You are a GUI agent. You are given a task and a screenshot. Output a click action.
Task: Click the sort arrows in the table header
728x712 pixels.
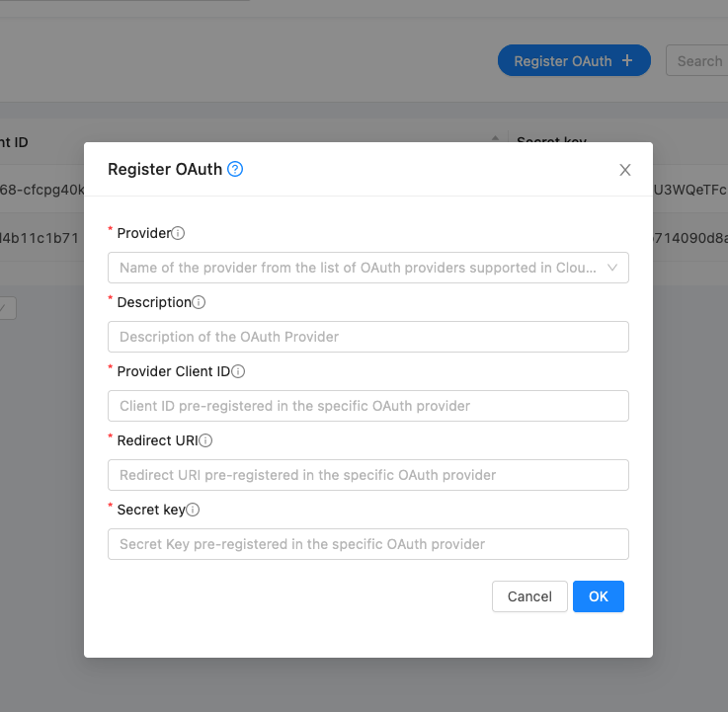(495, 142)
